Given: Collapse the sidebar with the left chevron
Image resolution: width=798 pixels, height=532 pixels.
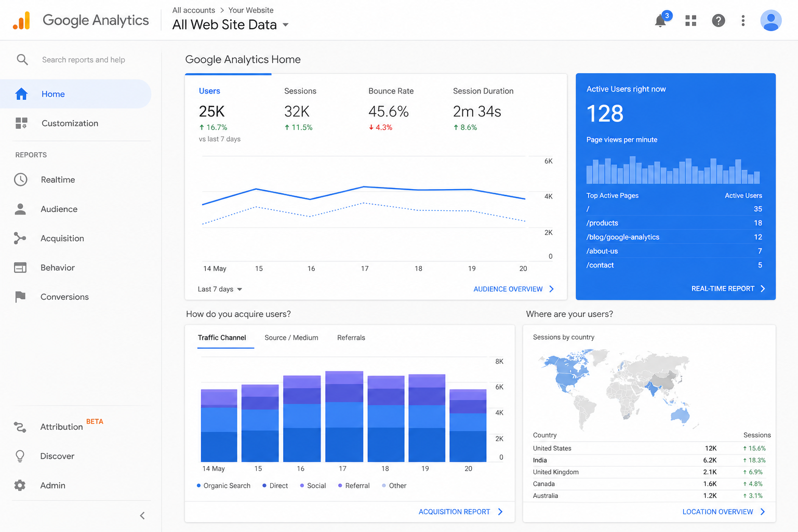Looking at the screenshot, I should [142, 515].
